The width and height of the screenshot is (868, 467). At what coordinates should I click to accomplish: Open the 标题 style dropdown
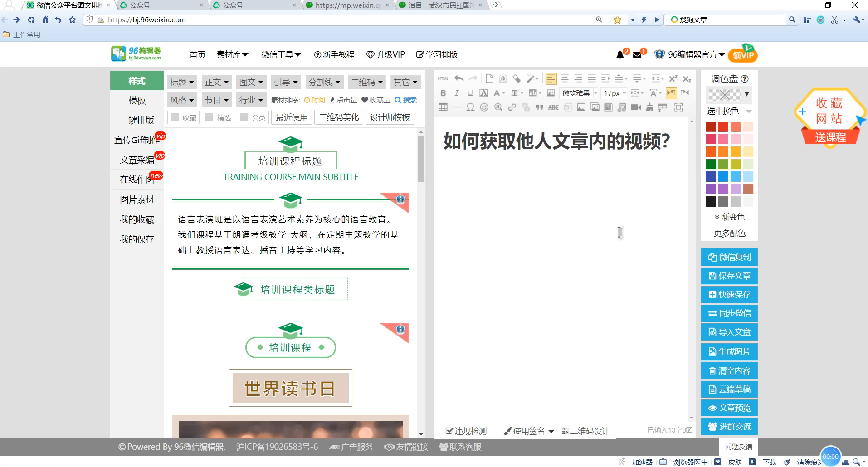click(182, 82)
